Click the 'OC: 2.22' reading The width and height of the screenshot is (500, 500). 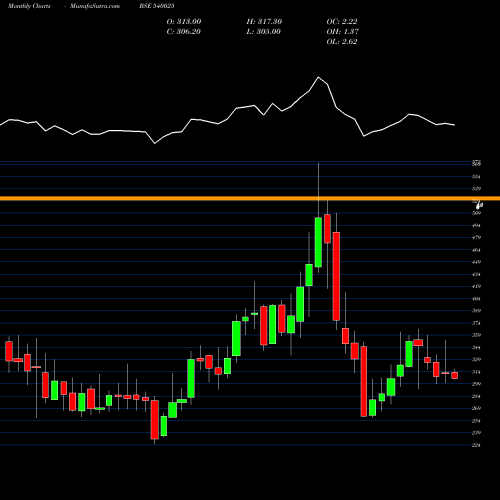click(x=342, y=22)
